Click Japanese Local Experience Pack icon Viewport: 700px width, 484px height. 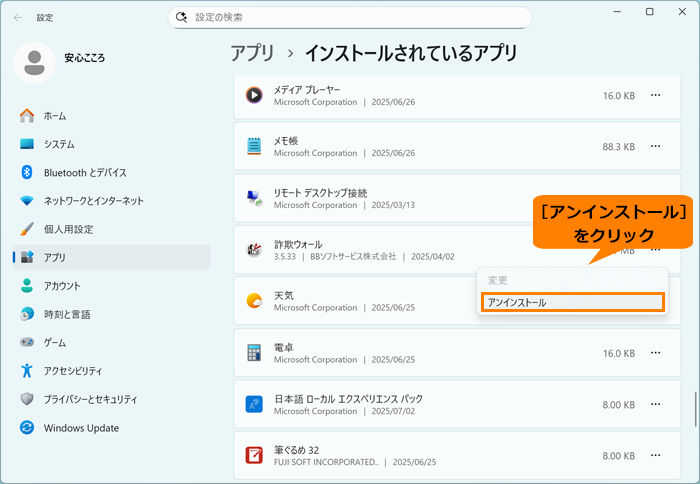click(x=254, y=404)
